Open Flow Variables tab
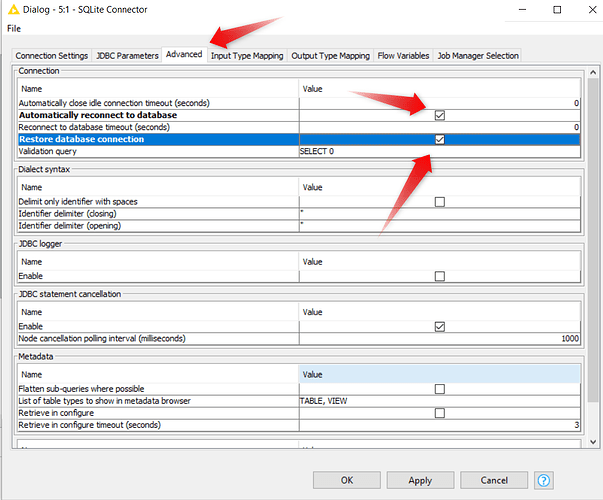Viewport: 603px width, 500px height. click(403, 56)
